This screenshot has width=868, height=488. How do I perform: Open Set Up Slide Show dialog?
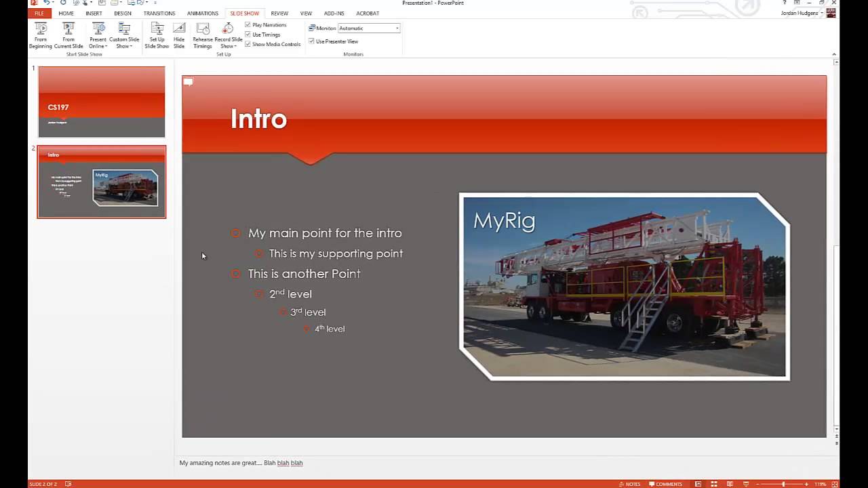tap(157, 35)
